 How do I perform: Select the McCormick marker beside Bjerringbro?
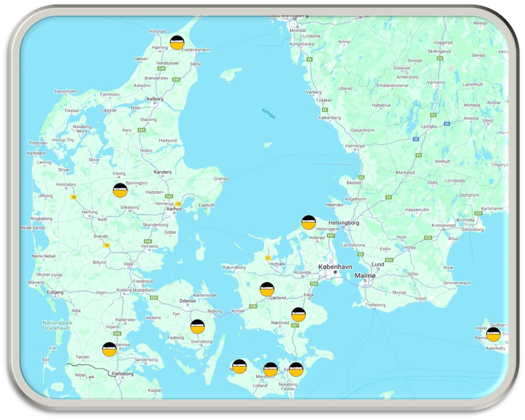point(120,190)
